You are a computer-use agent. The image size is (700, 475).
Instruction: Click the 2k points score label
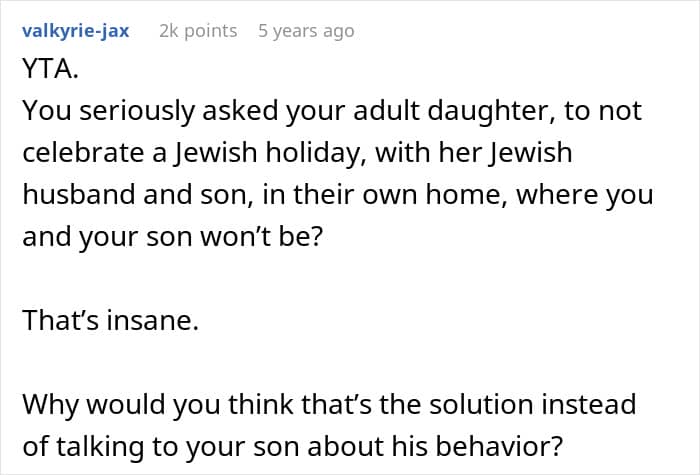coord(198,31)
